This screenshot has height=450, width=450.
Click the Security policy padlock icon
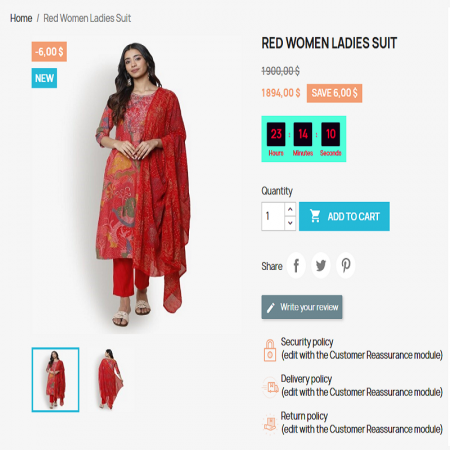click(270, 350)
